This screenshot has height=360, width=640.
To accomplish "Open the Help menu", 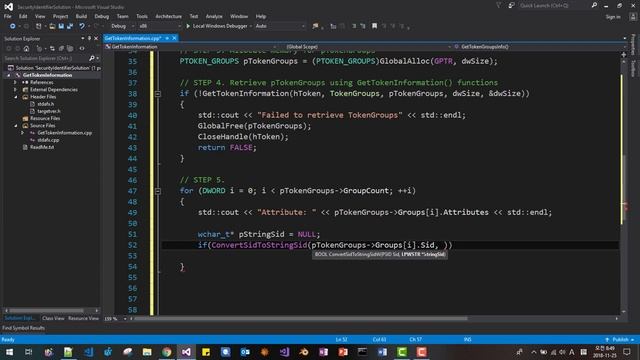I will point(261,16).
